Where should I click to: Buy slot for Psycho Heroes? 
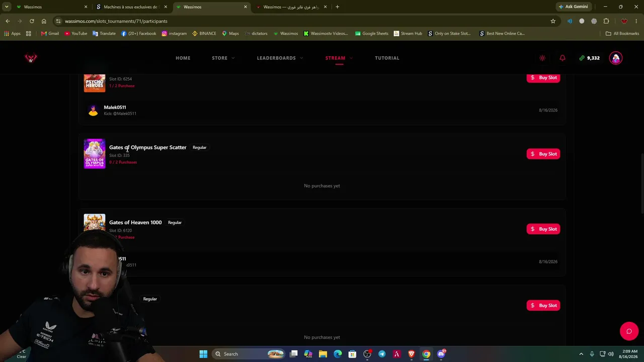click(543, 77)
